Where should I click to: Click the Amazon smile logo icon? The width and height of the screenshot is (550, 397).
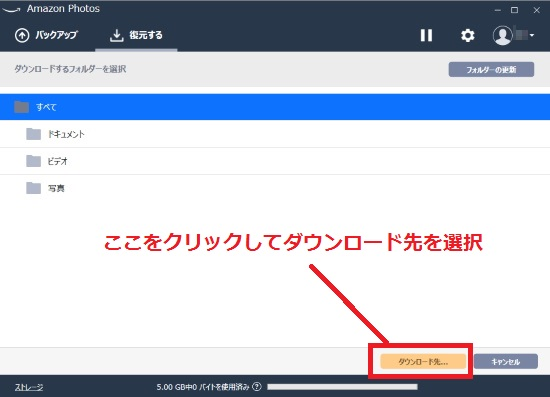coord(11,10)
